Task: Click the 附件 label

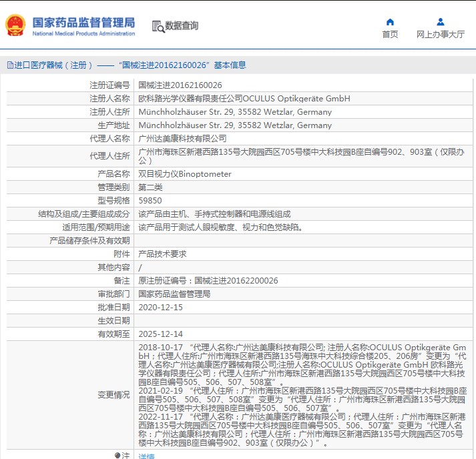Action: (122, 254)
